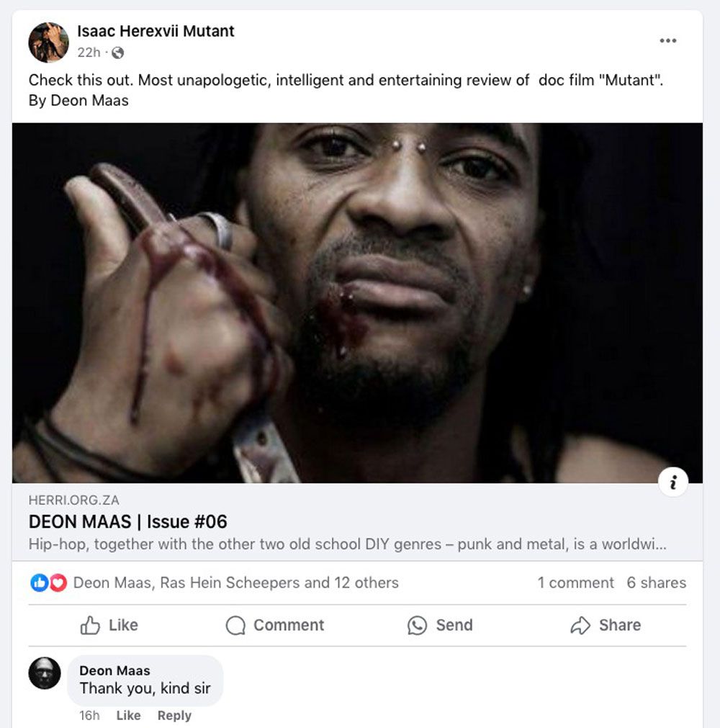Open the link preview image
This screenshot has height=728, width=720.
357,302
